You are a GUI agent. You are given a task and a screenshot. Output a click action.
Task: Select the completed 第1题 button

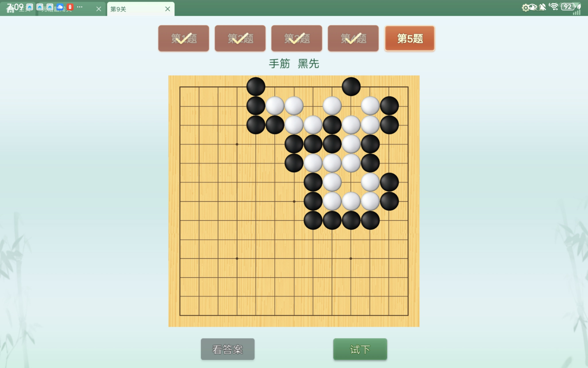pos(183,38)
